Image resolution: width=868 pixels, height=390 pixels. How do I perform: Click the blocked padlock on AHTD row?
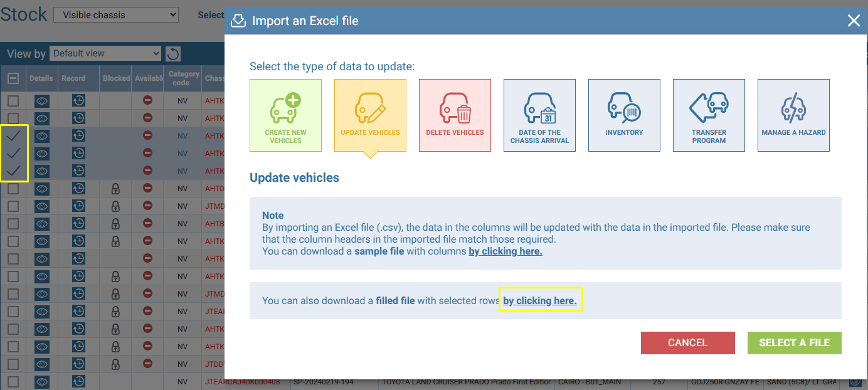tap(115, 188)
